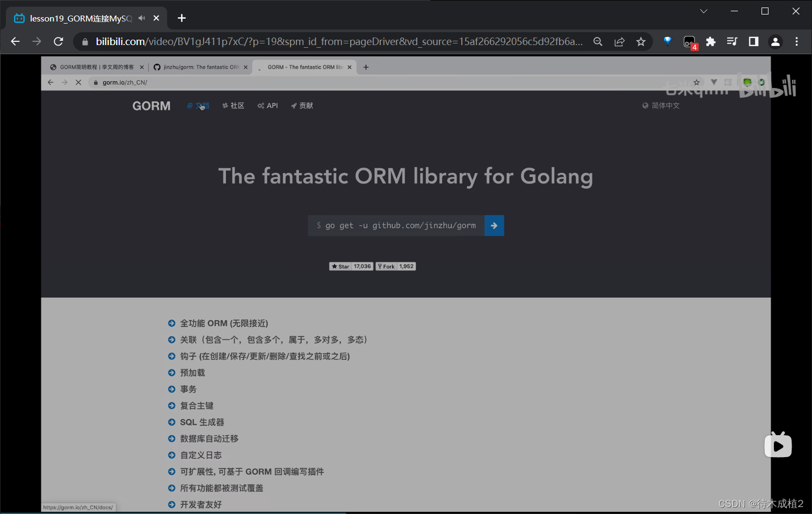This screenshot has width=812, height=514.
Task: Click the tab search chevron in title bar
Action: tap(704, 11)
